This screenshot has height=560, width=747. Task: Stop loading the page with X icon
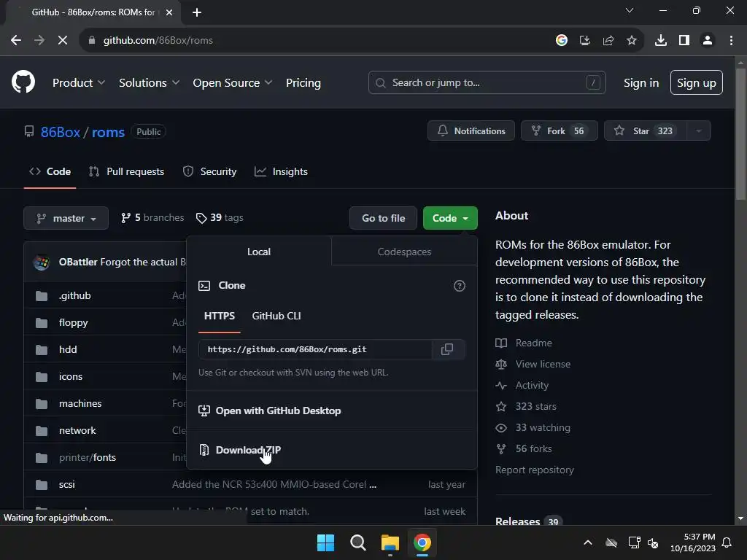(63, 41)
